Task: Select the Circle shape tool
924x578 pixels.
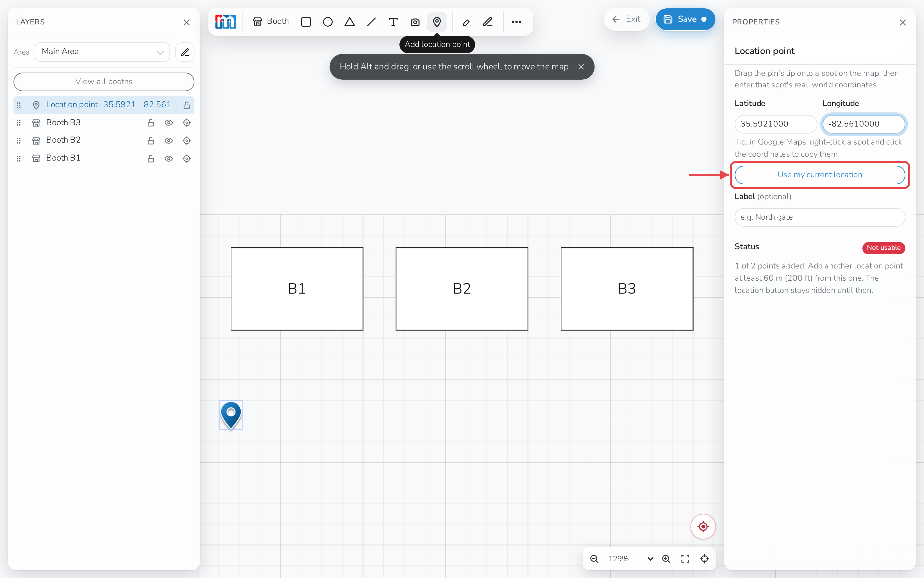Action: point(328,22)
